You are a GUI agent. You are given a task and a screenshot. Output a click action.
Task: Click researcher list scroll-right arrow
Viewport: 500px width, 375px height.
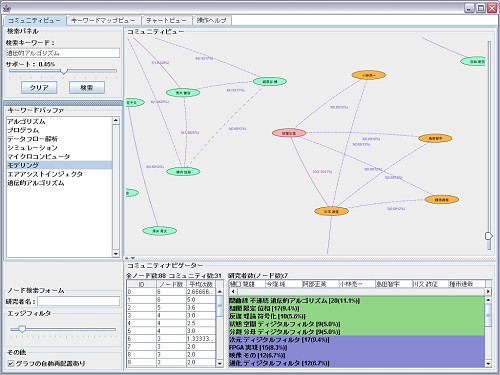[x=488, y=292]
